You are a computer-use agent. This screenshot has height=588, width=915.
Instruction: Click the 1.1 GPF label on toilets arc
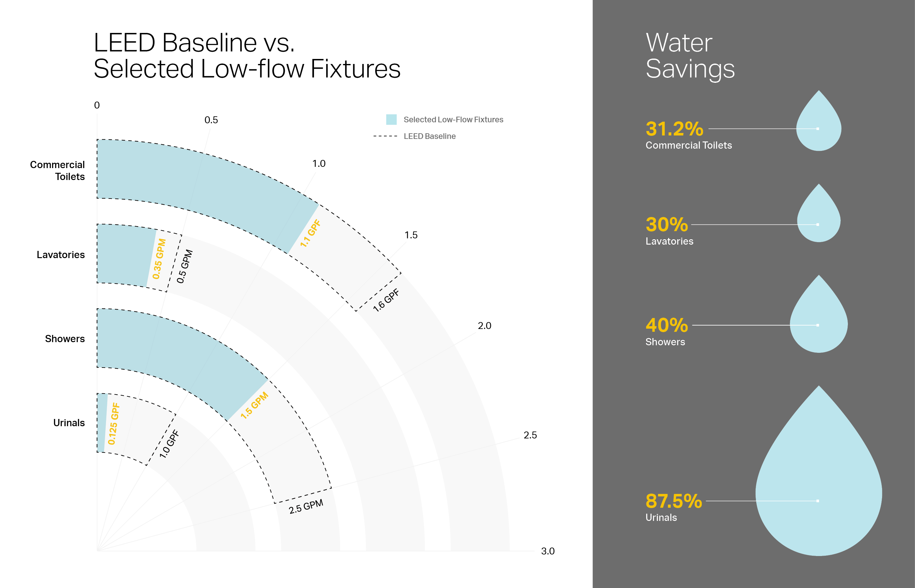pos(310,233)
